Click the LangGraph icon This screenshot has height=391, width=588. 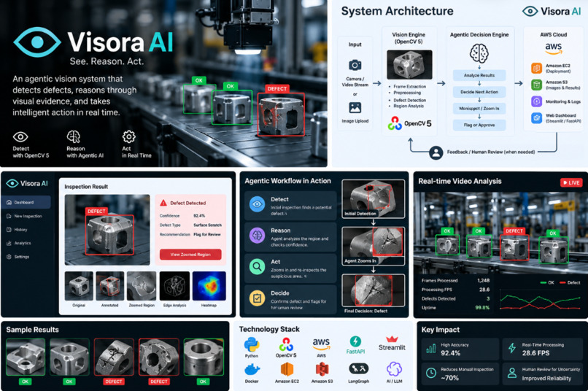coord(358,369)
